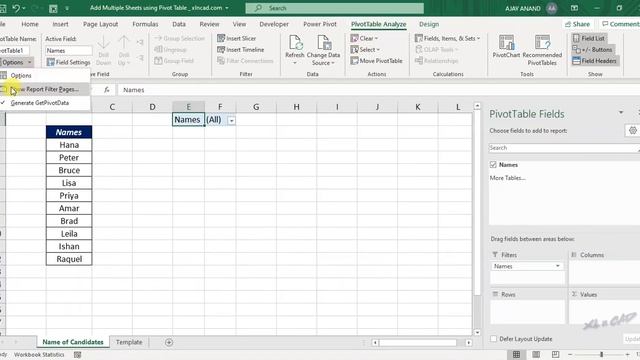
Task: Click the insert function fx icon
Action: tap(107, 90)
